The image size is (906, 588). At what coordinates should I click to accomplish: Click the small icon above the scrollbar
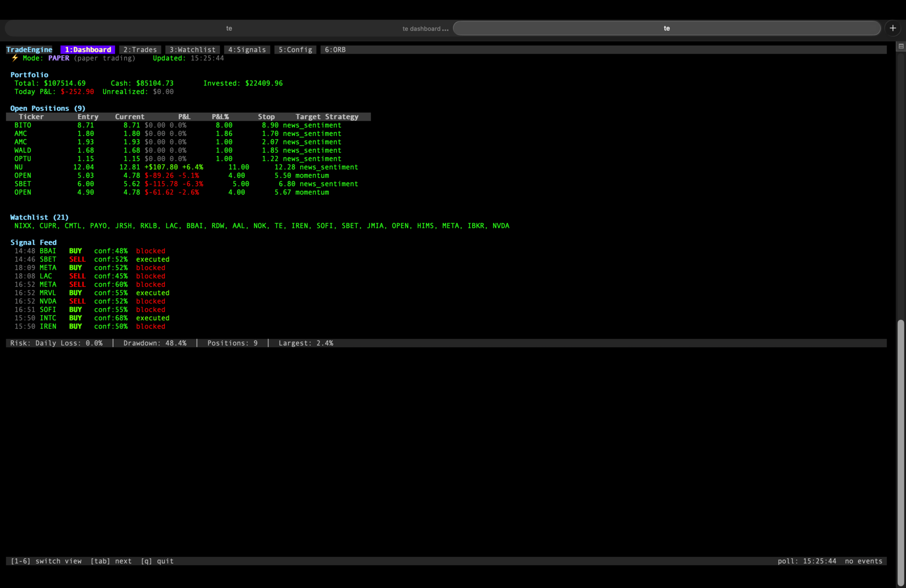[901, 46]
